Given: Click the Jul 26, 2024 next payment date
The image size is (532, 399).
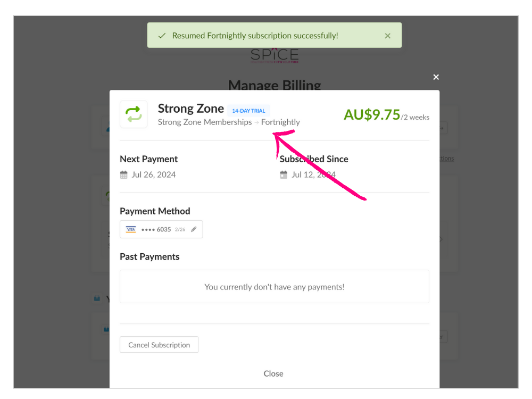Looking at the screenshot, I should [x=153, y=174].
